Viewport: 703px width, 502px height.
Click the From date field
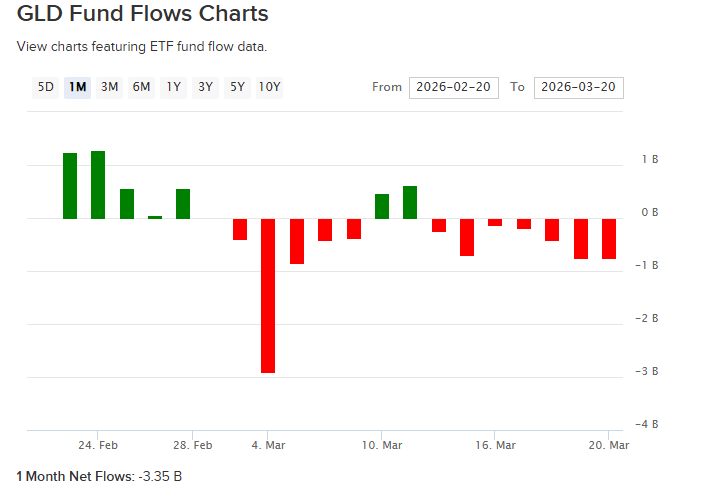(453, 87)
